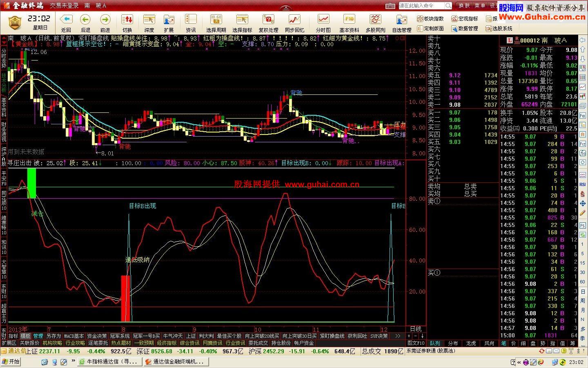Toggle the 板块指数 option
The height and width of the screenshot is (368, 588).
430,19
